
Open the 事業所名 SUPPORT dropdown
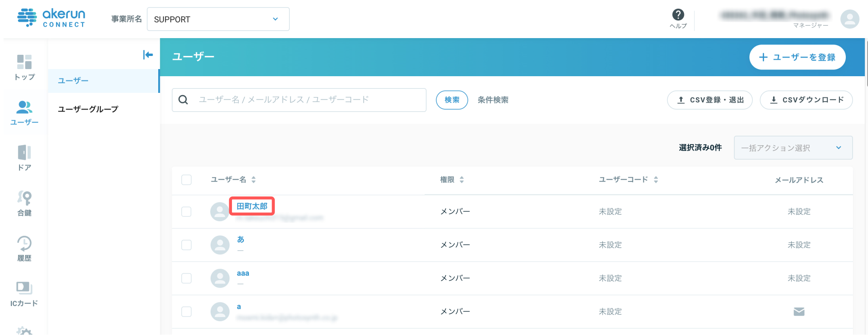point(218,19)
